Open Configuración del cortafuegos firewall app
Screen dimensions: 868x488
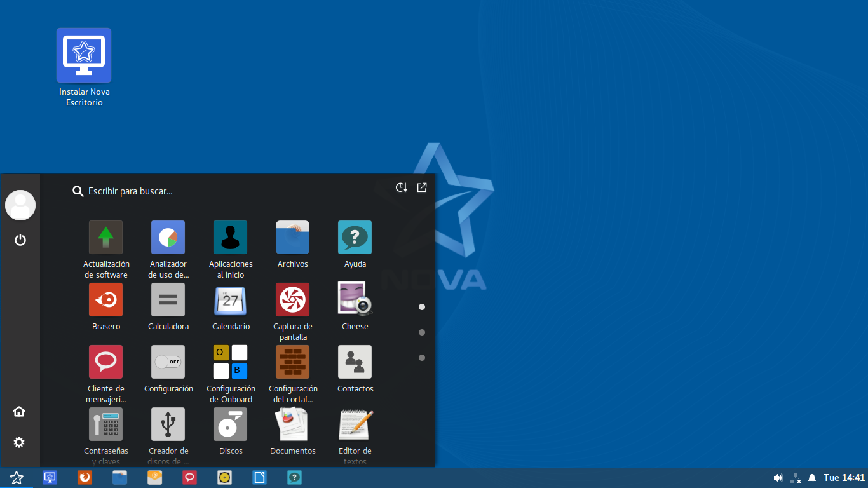[x=292, y=362]
